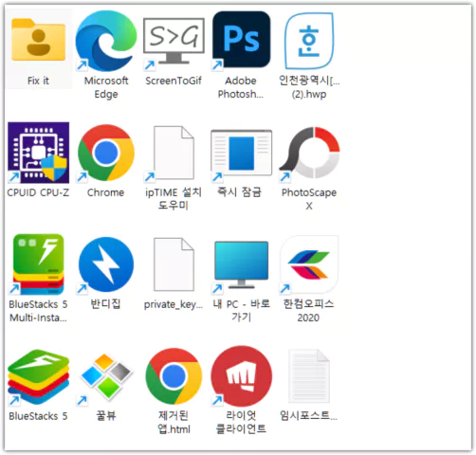This screenshot has height=455, width=476.
Task: Select the 제거된 앱.html Chrome icon
Action: pos(174,376)
